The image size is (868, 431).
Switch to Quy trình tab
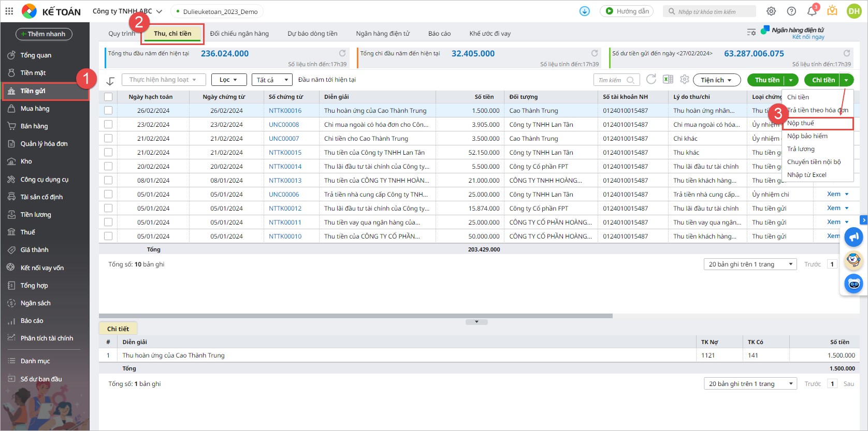[x=122, y=34]
